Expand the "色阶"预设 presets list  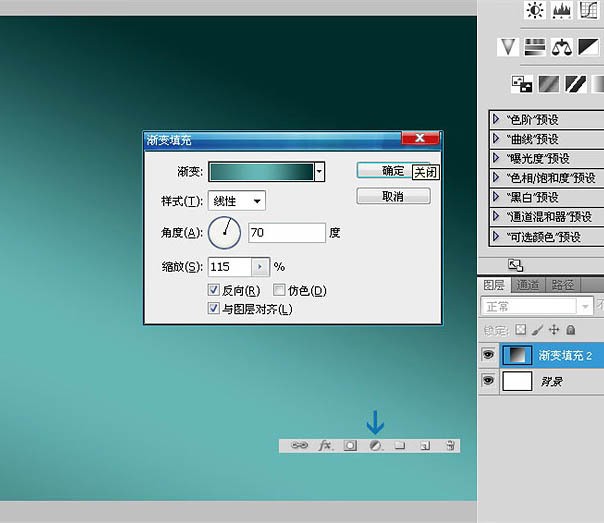point(497,120)
